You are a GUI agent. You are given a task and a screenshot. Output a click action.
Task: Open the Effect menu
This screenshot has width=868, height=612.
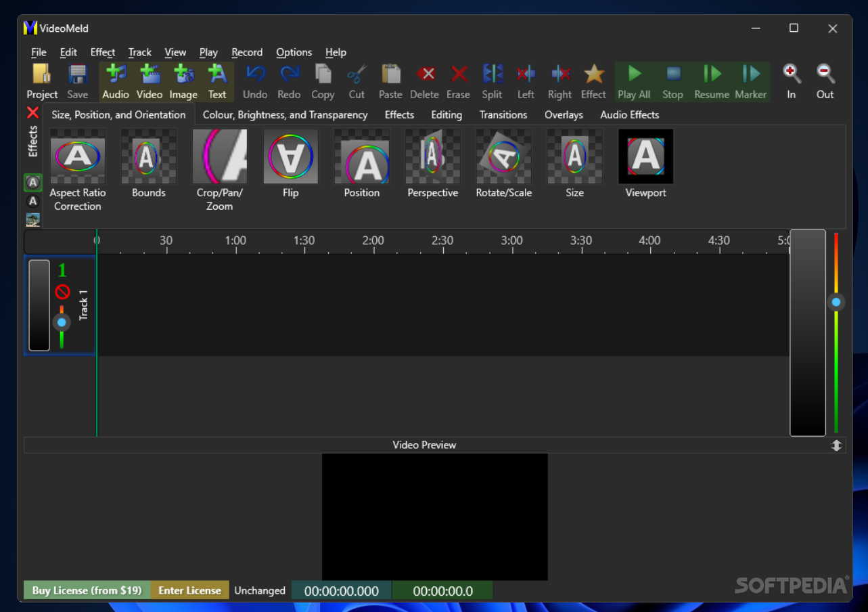coord(103,52)
